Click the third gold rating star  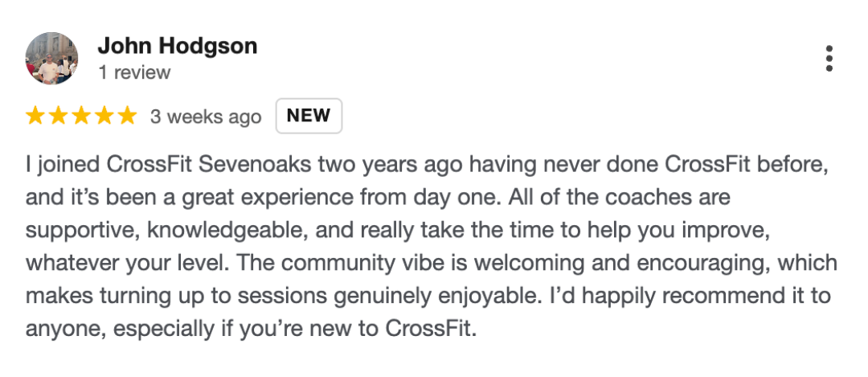point(81,116)
